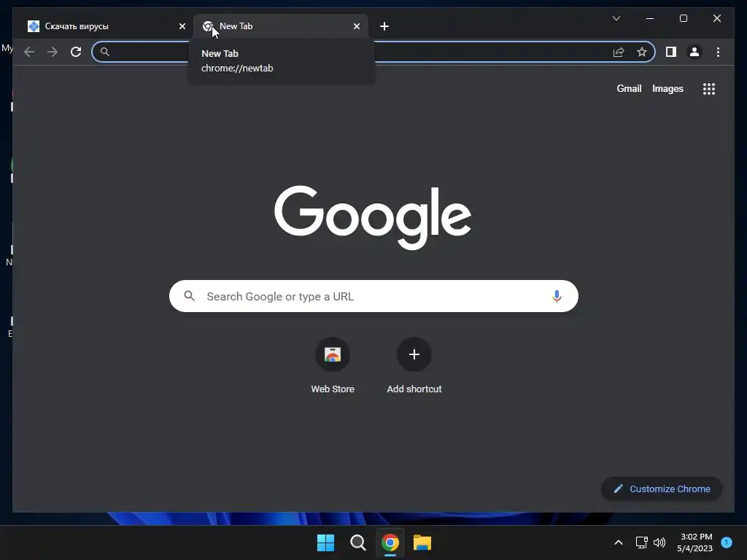Click Customize Chrome button
This screenshot has height=560, width=747.
pos(662,489)
